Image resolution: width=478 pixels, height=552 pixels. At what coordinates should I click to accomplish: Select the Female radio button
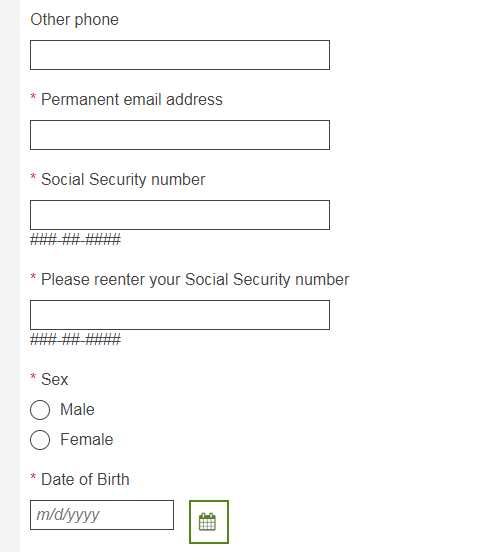click(40, 440)
